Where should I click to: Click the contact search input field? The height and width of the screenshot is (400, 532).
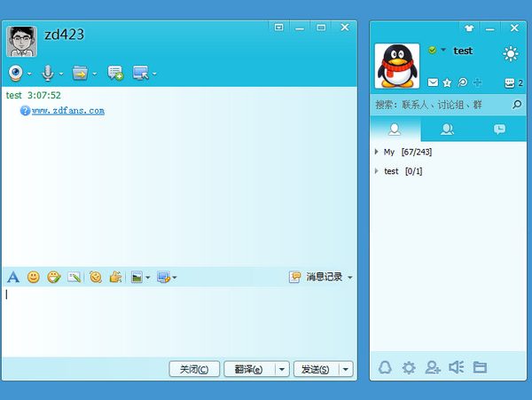[x=439, y=105]
